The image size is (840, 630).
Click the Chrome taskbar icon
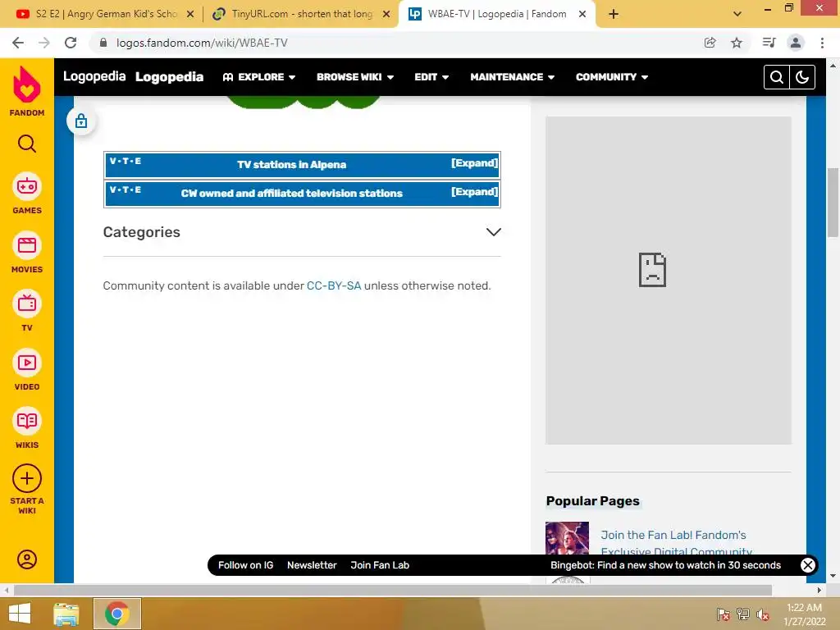tap(117, 614)
